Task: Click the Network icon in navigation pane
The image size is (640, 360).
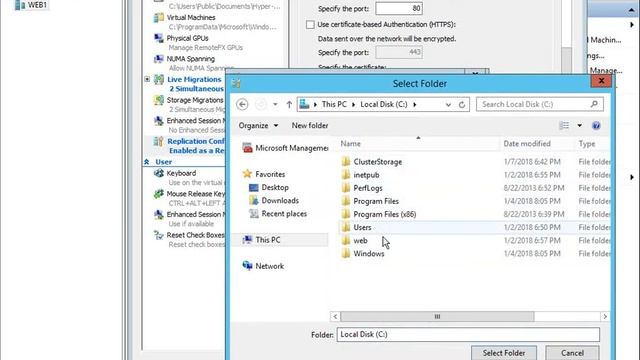Action: pyautogui.click(x=247, y=266)
